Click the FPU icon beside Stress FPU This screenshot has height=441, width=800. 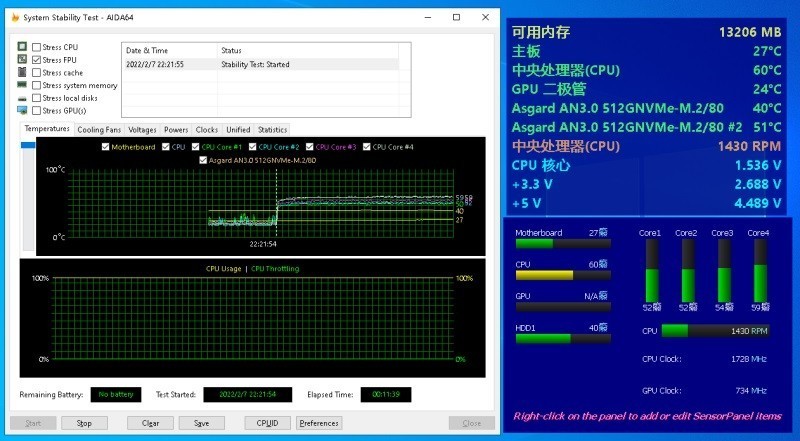click(22, 60)
